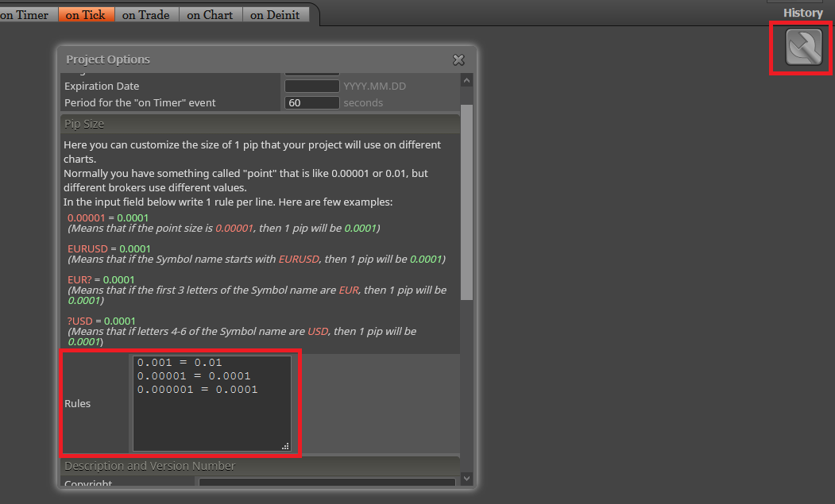
Task: Click the seconds unit label
Action: pos(363,102)
